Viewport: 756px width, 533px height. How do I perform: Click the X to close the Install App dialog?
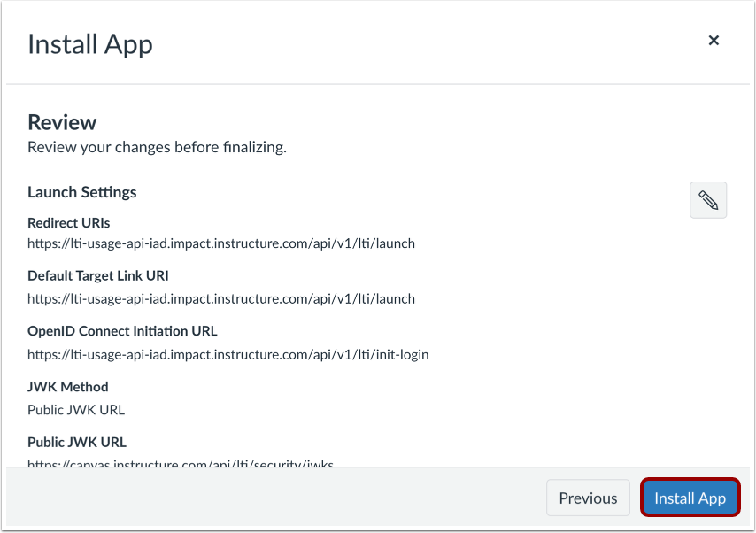714,40
